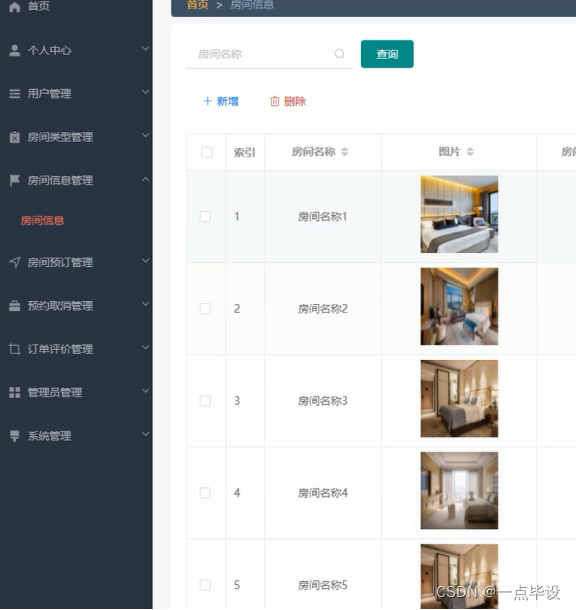Sort by 房间名称 using its sort arrows
This screenshot has width=576, height=610.
pyautogui.click(x=345, y=152)
